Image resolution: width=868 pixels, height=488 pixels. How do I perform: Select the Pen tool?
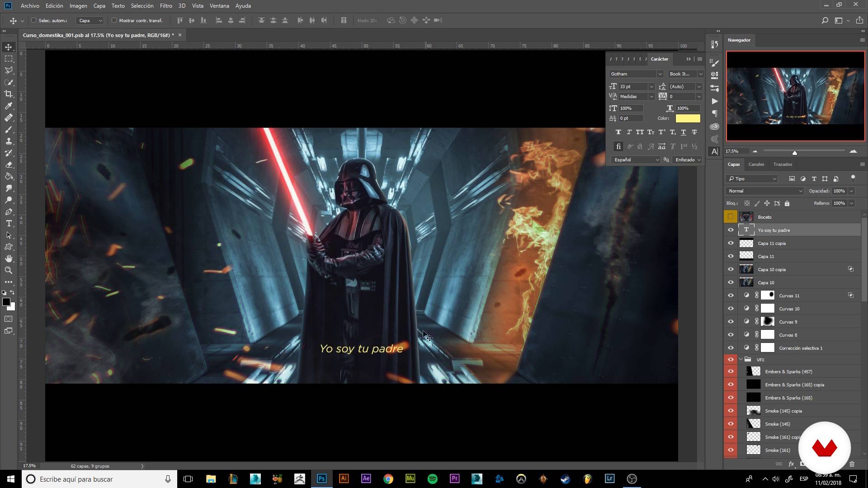pyautogui.click(x=9, y=212)
